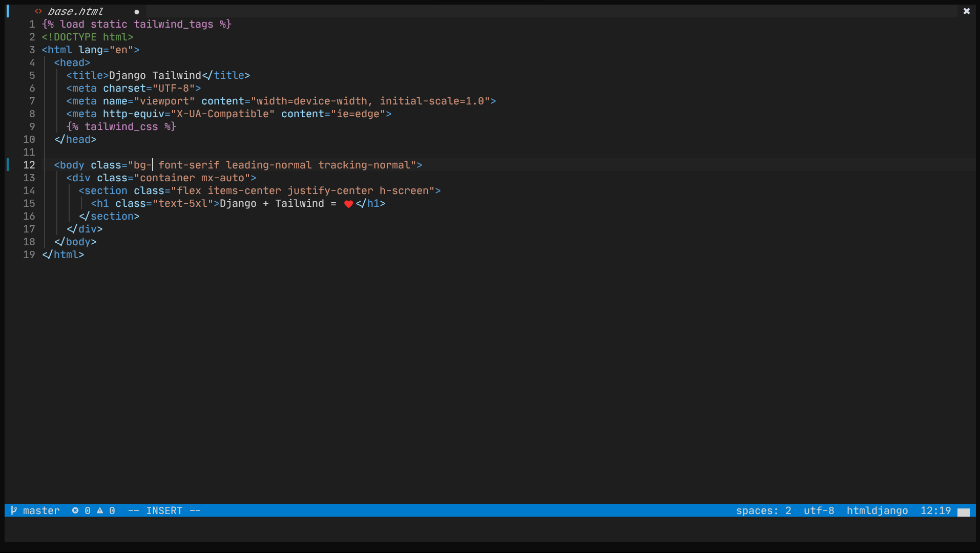Click the INSERT mode indicator
980x553 pixels.
(164, 510)
